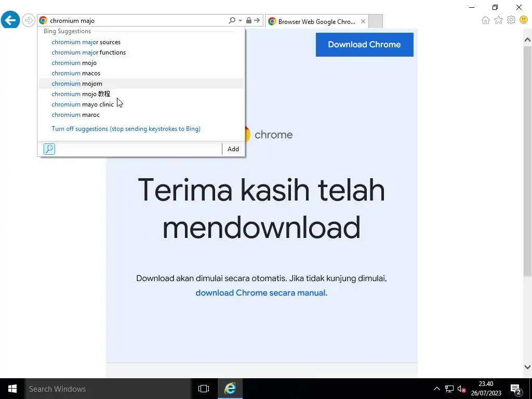Click the lock security report icon
Image resolution: width=532 pixels, height=399 pixels.
click(249, 20)
